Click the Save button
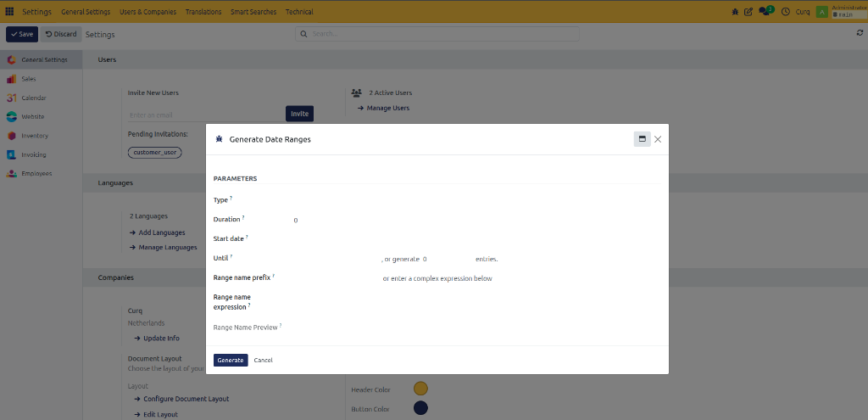The width and height of the screenshot is (868, 420). [22, 34]
